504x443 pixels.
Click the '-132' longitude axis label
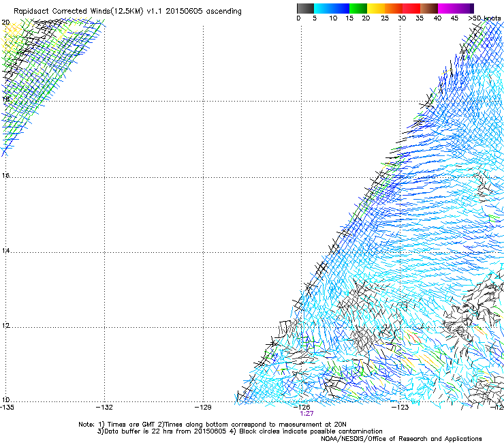[x=104, y=408]
